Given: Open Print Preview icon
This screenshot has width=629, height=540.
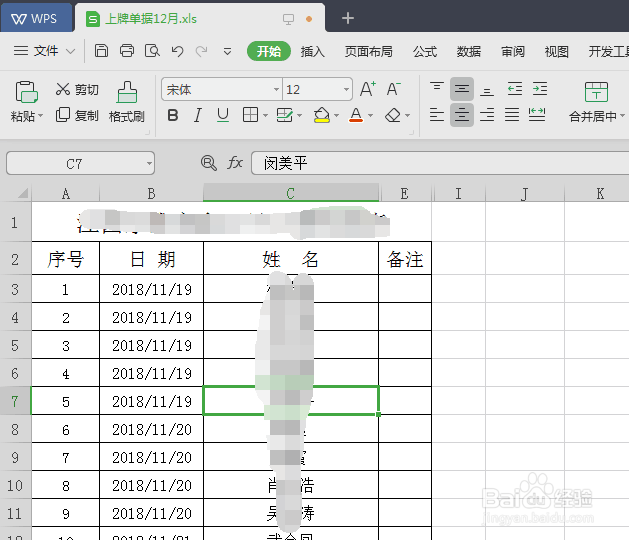Looking at the screenshot, I should click(x=152, y=51).
